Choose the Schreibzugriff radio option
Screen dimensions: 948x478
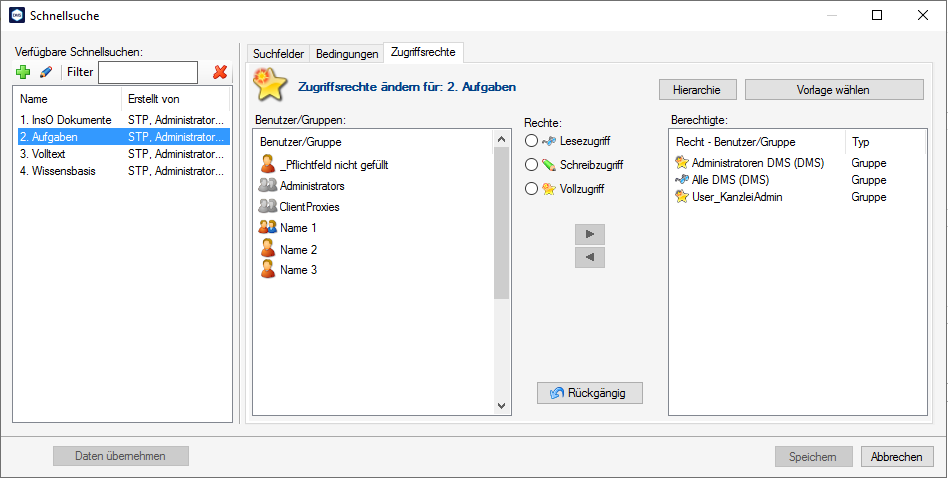531,164
